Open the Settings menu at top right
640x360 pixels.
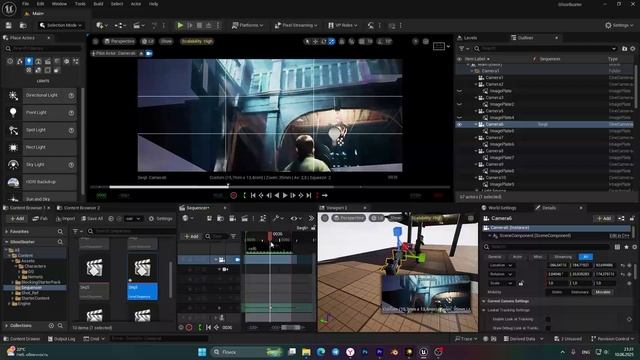[x=619, y=25]
